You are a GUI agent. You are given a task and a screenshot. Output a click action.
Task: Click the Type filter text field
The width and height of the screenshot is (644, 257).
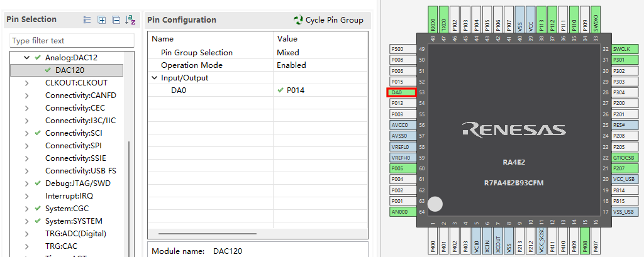(x=72, y=41)
